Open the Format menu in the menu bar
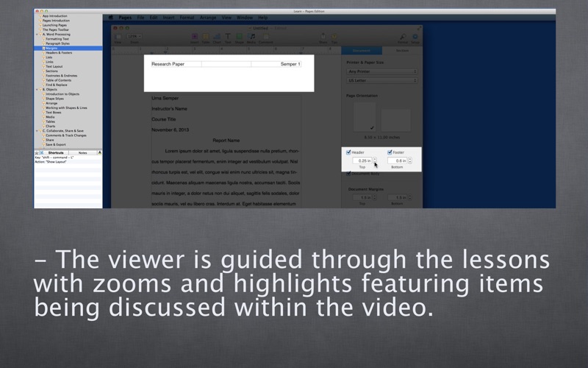Image resolution: width=588 pixels, height=368 pixels. 187,17
